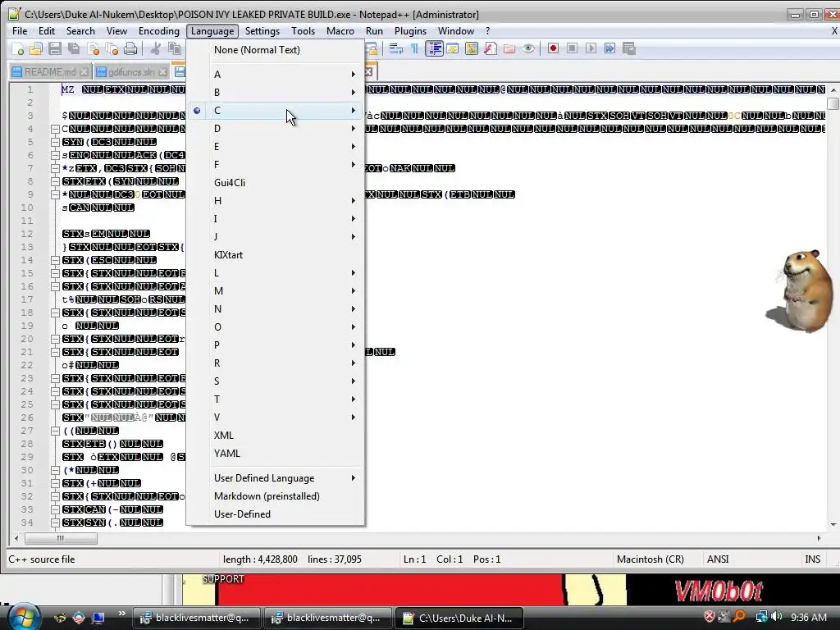Expand the D languages submenu
This screenshot has width=840, height=630.
click(276, 129)
